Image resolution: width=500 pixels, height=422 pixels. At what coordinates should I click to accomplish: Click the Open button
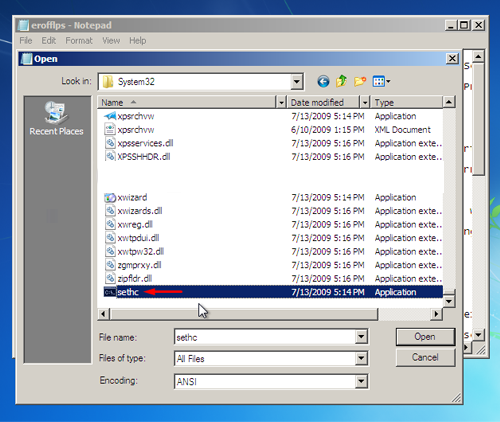click(425, 337)
